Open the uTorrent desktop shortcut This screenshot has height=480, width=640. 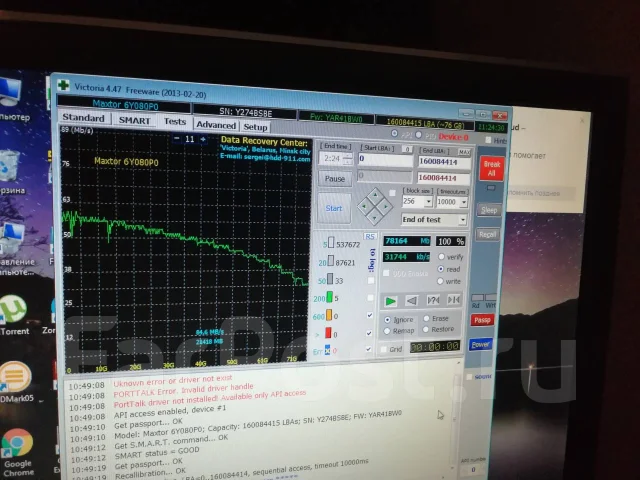click(14, 315)
